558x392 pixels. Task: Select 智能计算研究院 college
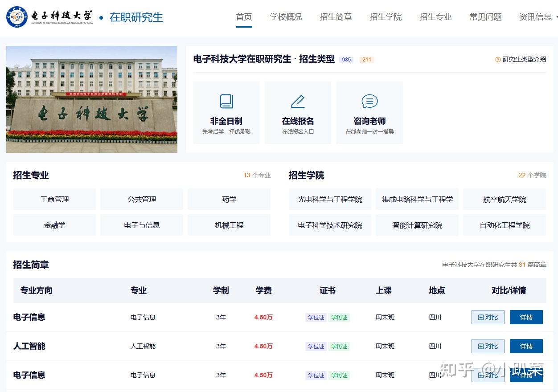pos(417,225)
